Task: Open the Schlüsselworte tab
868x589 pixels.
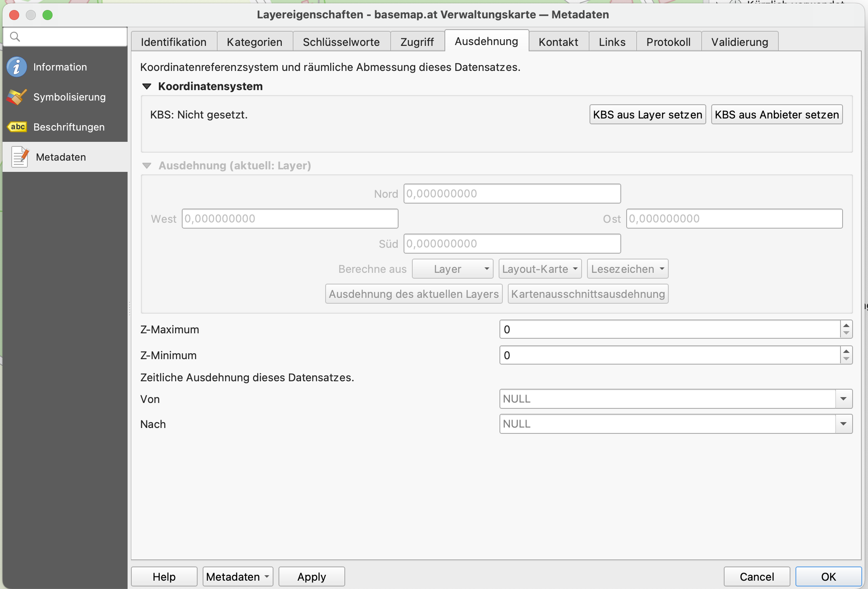Action: click(x=341, y=42)
